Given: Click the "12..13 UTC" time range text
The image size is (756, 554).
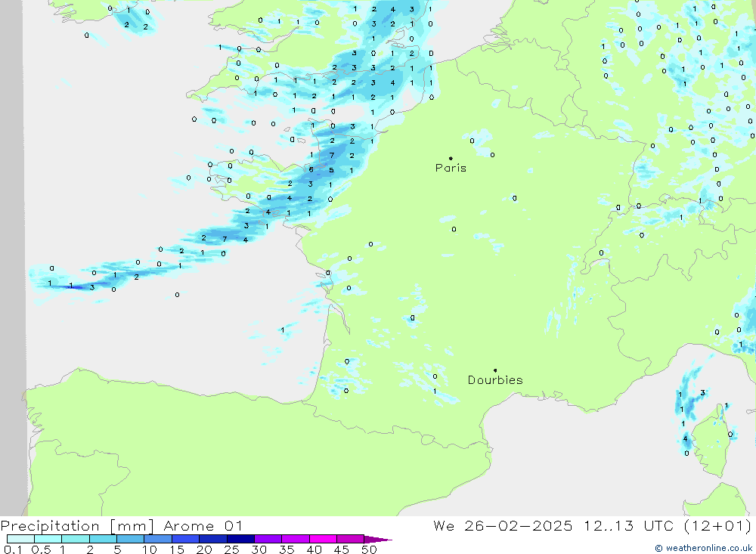Looking at the screenshot, I should (x=628, y=526).
